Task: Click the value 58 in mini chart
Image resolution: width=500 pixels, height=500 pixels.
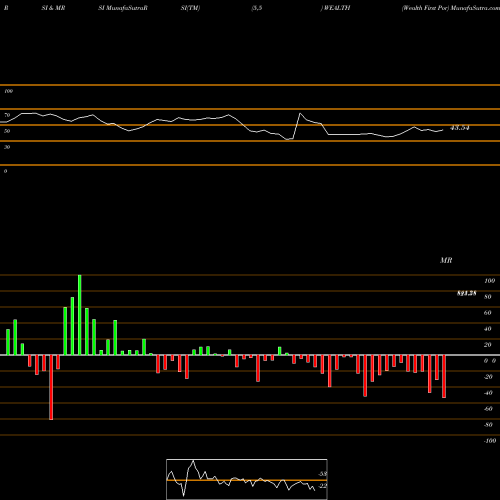Action: (323, 474)
